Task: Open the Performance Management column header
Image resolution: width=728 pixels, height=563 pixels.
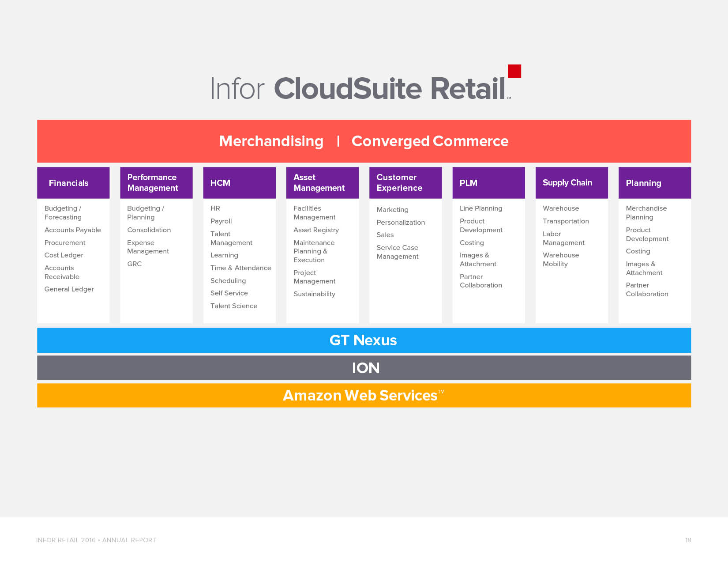Action: point(156,183)
